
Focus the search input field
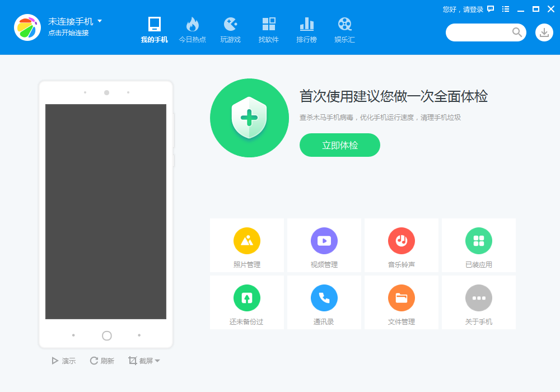[x=479, y=32]
